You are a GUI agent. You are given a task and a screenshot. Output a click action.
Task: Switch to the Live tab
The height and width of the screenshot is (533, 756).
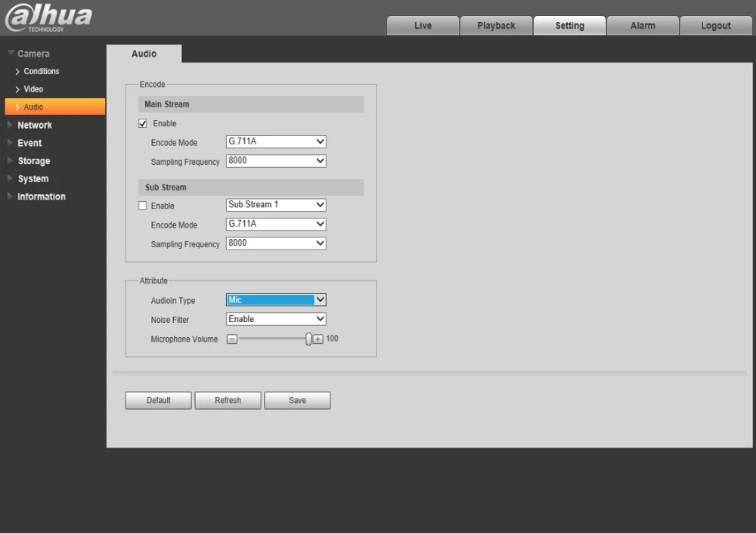click(423, 26)
